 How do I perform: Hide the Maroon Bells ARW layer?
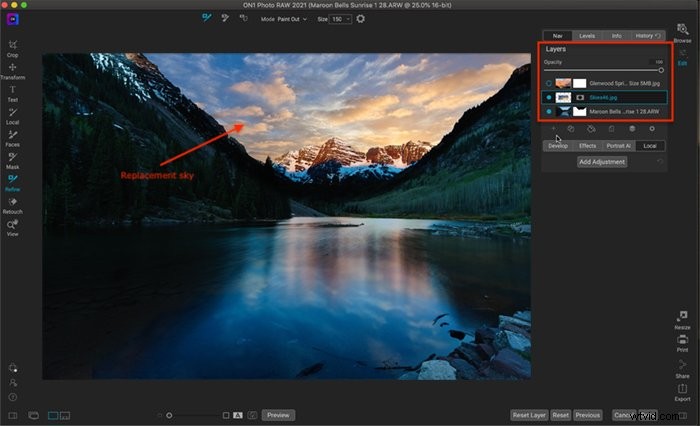pos(549,112)
